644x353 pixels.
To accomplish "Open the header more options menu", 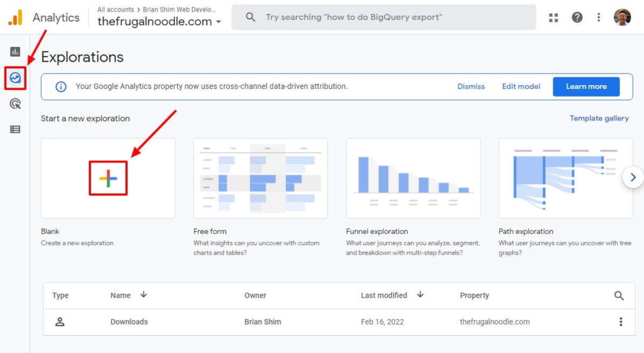I will coord(599,17).
